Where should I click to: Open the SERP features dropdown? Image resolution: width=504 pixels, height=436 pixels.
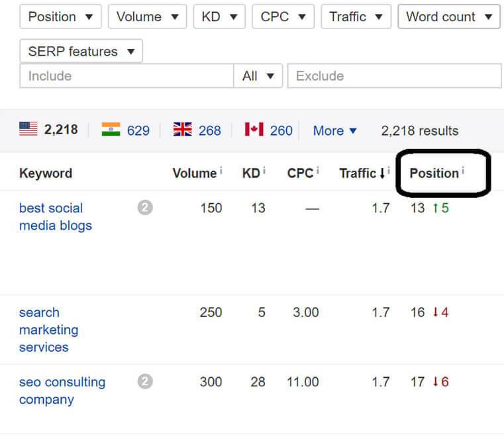(81, 51)
